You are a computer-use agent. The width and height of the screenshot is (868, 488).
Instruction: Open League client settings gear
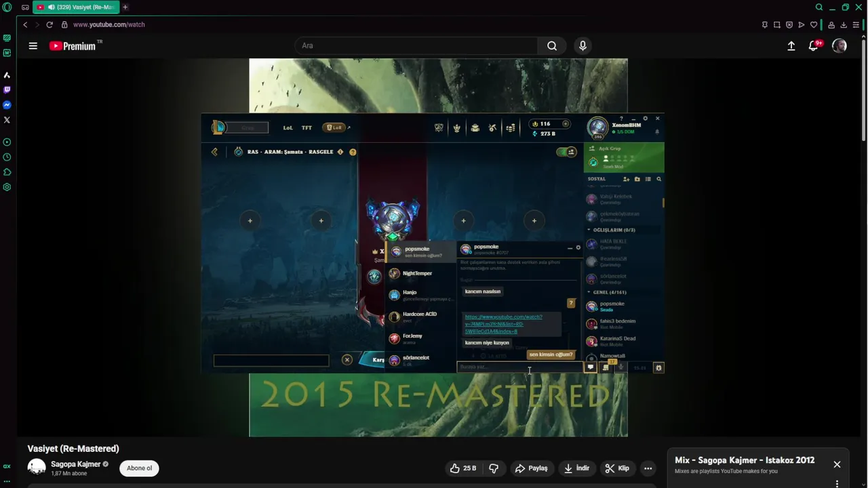(x=645, y=119)
